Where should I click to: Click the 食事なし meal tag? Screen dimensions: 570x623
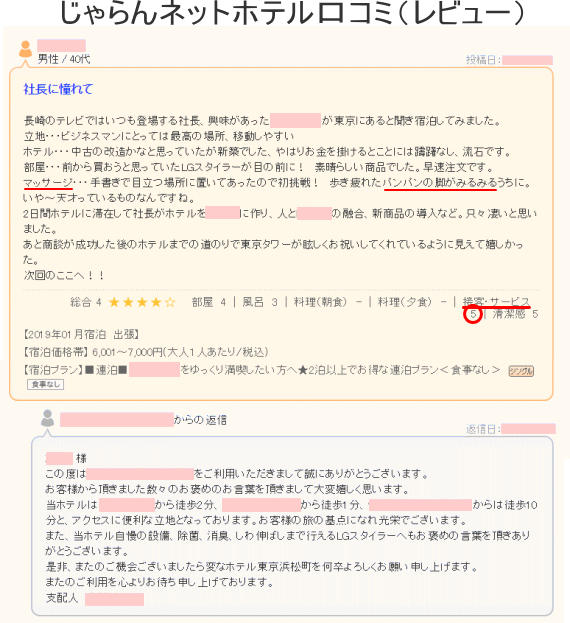(46, 384)
